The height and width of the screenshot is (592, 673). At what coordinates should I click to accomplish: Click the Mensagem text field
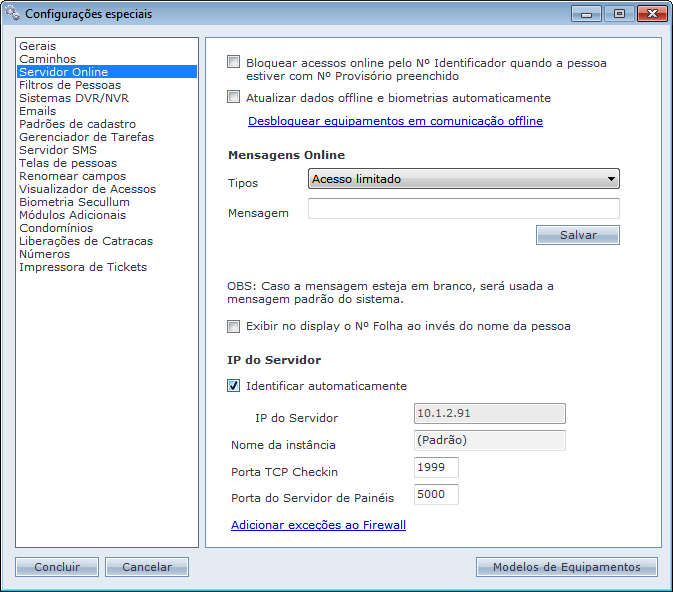(x=463, y=209)
